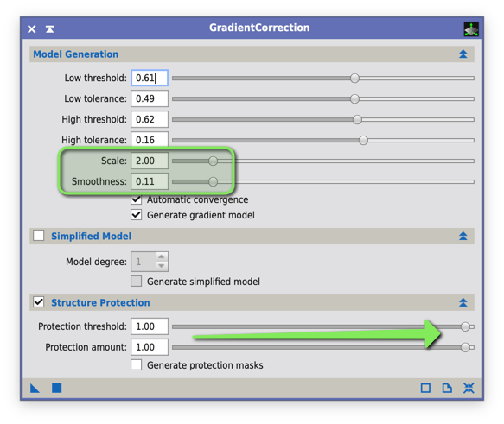Increase Model degree with up arrow
Image resolution: width=504 pixels, height=424 pixels.
tap(162, 256)
